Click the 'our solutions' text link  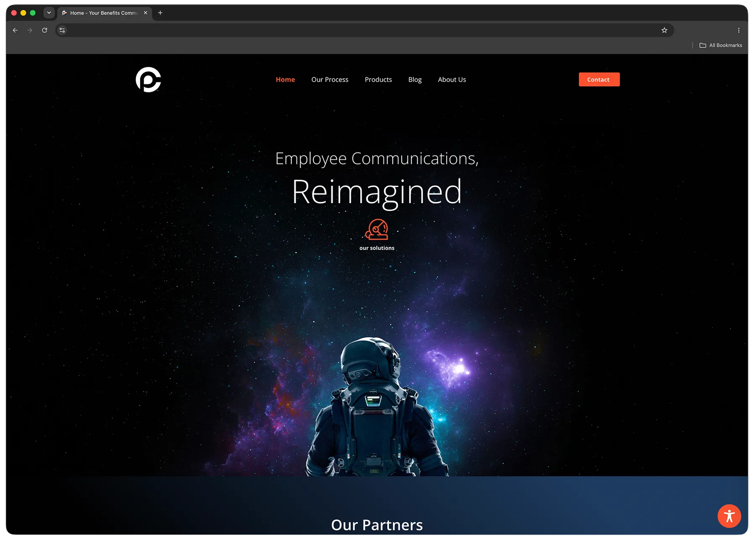coord(377,248)
